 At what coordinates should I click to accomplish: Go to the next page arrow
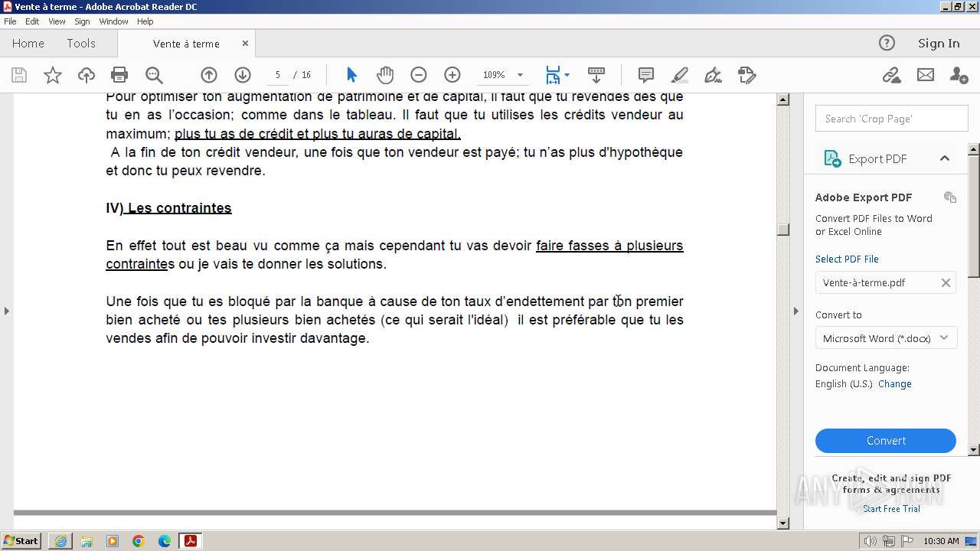coord(243,75)
